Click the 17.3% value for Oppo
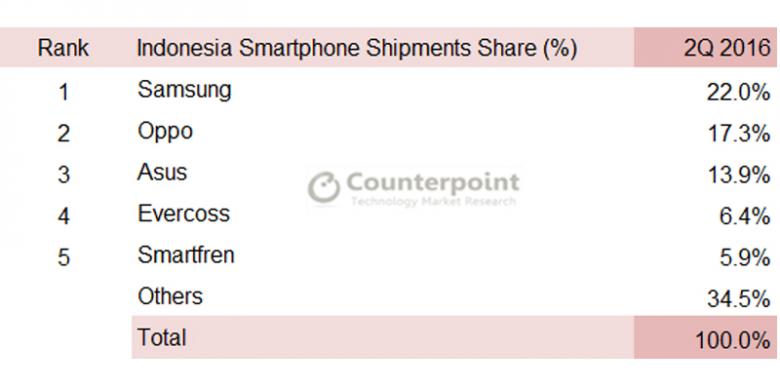780x390 pixels. [x=739, y=134]
